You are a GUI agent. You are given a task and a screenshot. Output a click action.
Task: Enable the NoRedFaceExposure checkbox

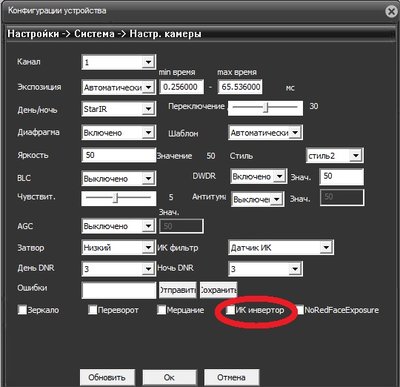pyautogui.click(x=300, y=310)
